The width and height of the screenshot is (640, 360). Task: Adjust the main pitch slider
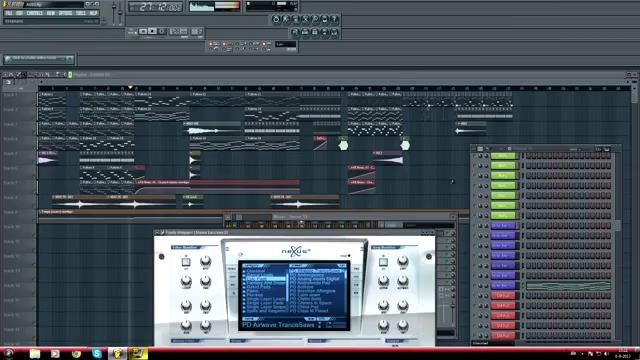pyautogui.click(x=120, y=12)
